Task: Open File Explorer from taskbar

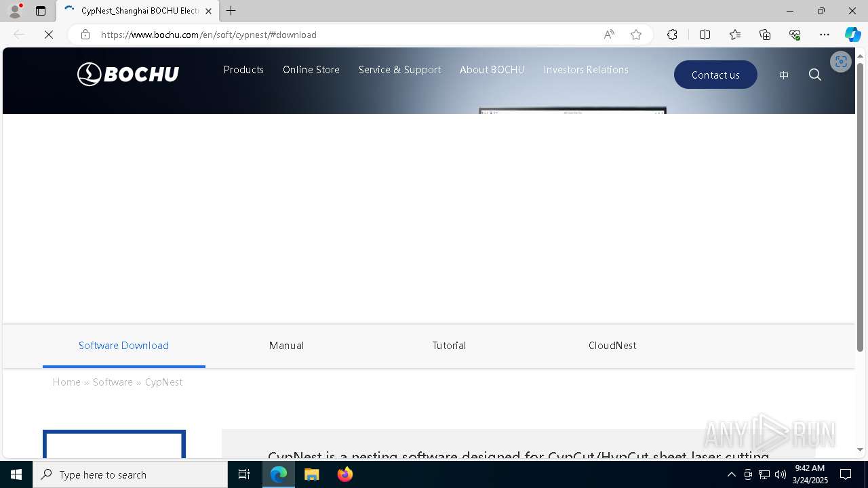Action: [x=312, y=474]
